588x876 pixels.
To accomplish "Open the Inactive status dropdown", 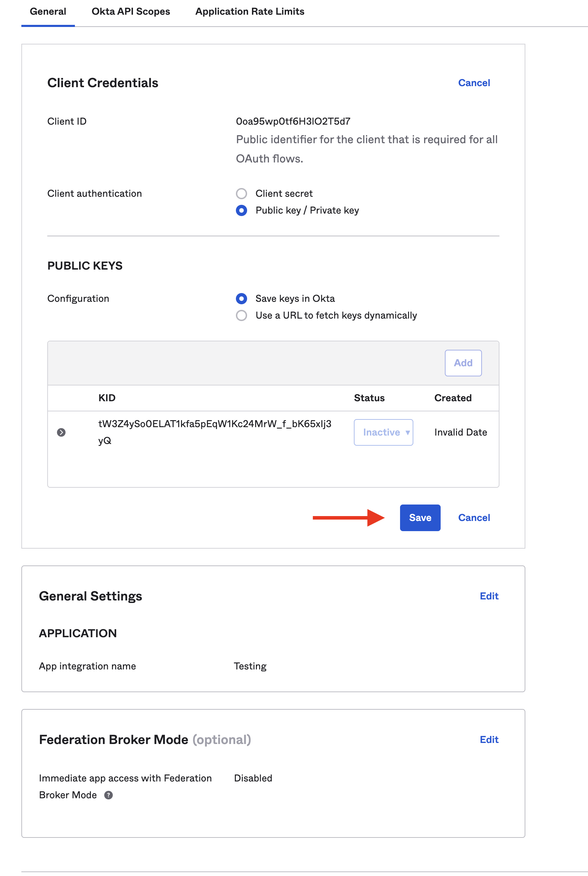I will pyautogui.click(x=383, y=432).
